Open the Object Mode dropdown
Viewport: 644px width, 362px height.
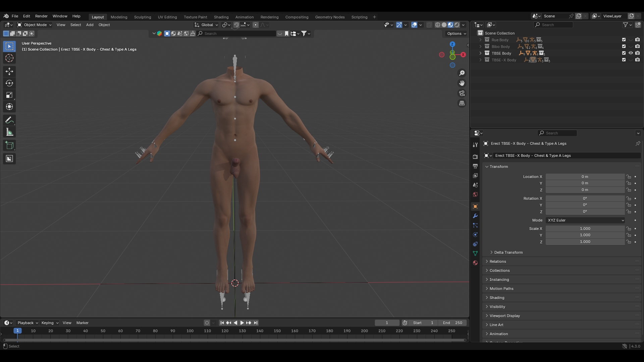(x=34, y=25)
